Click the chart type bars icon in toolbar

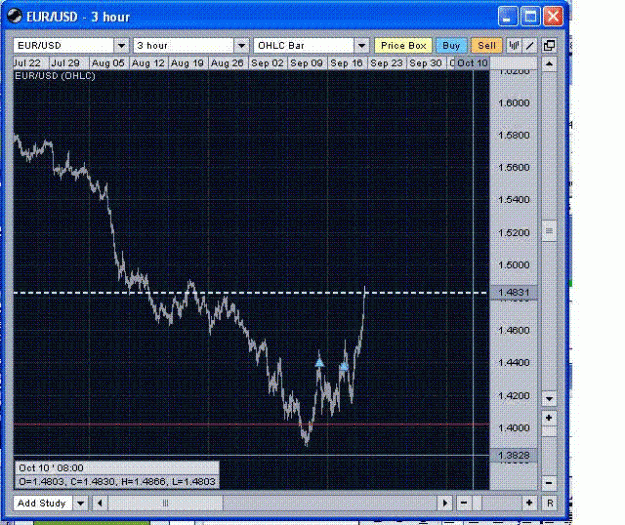click(514, 45)
